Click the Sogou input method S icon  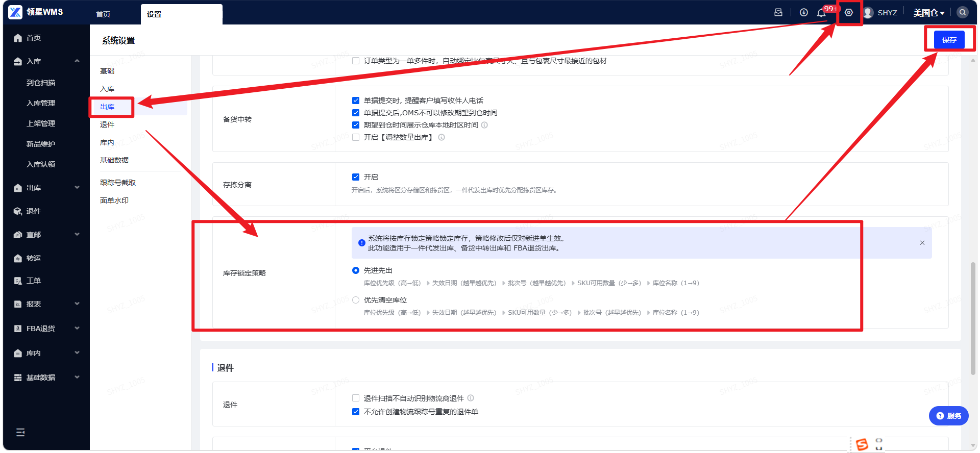[x=862, y=444]
